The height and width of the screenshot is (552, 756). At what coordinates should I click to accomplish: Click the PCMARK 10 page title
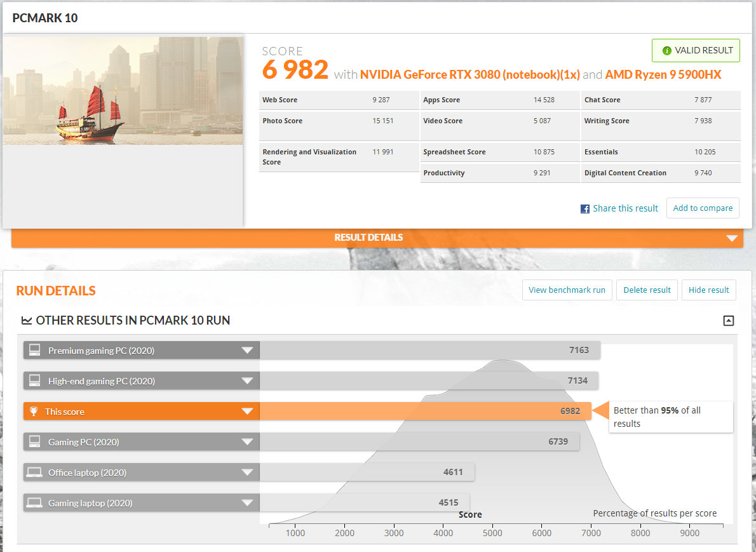(45, 18)
